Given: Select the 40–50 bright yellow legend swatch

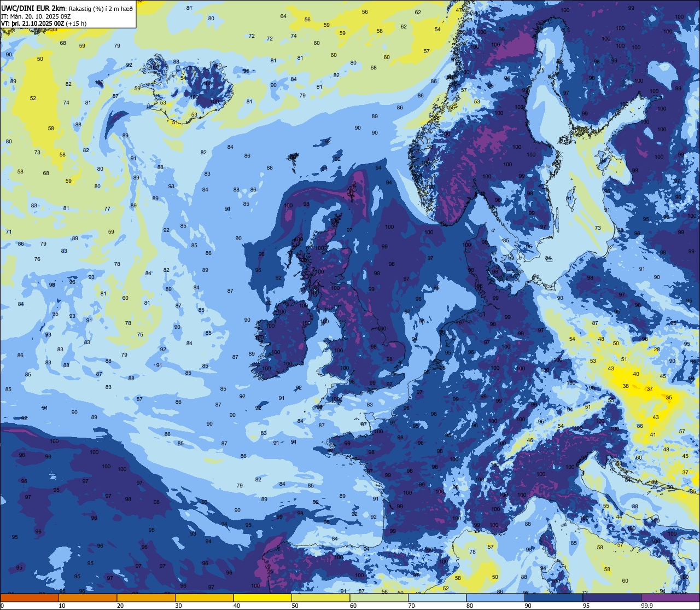Looking at the screenshot, I should tap(262, 597).
